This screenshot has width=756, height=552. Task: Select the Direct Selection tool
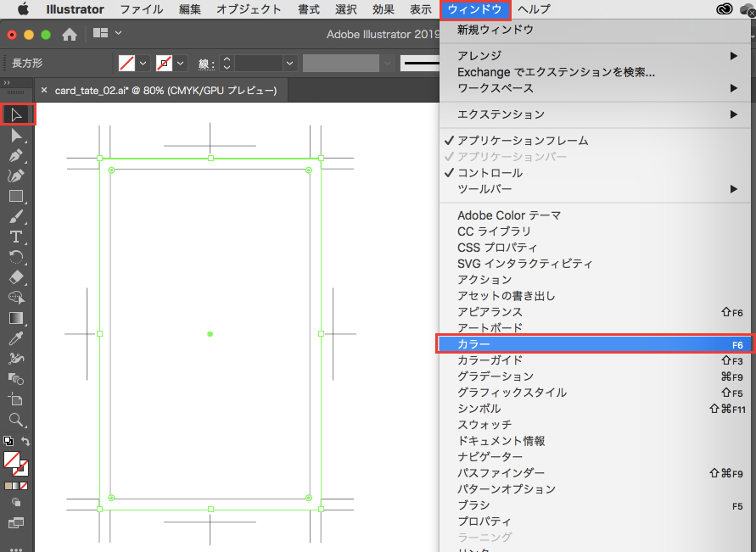coord(16,135)
